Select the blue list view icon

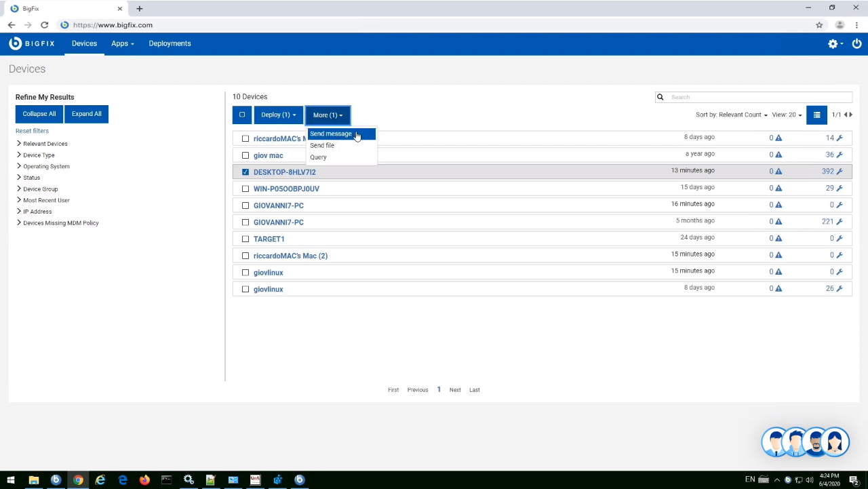(x=816, y=115)
